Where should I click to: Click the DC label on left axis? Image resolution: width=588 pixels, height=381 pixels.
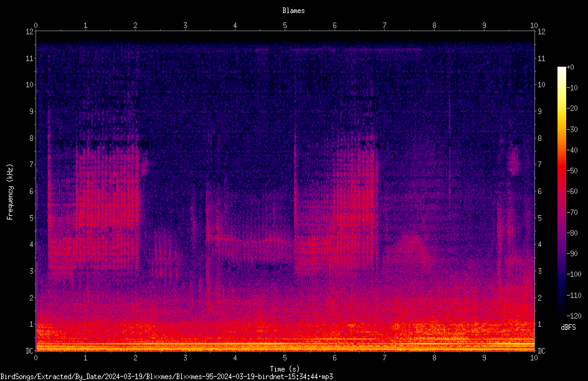click(x=29, y=351)
